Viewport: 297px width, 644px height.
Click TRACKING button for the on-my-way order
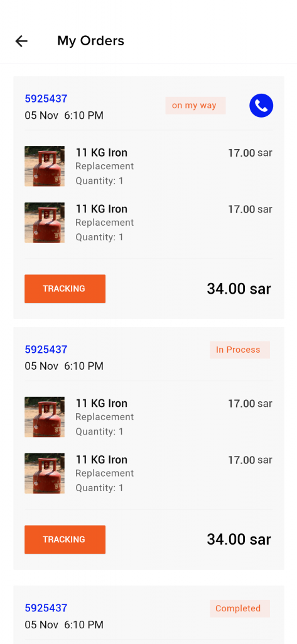(65, 289)
